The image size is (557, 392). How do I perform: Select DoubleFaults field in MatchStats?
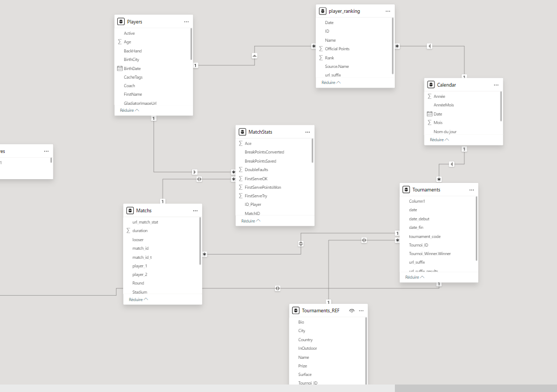256,170
